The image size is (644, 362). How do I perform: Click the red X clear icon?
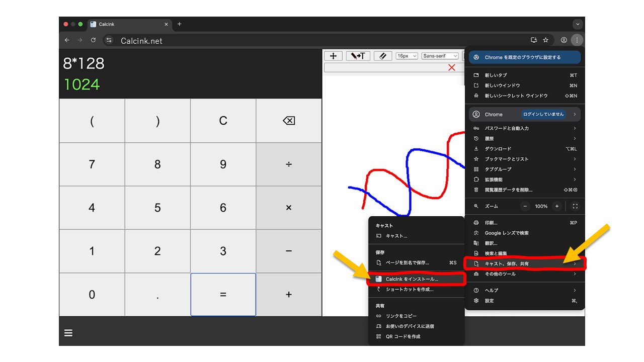451,67
